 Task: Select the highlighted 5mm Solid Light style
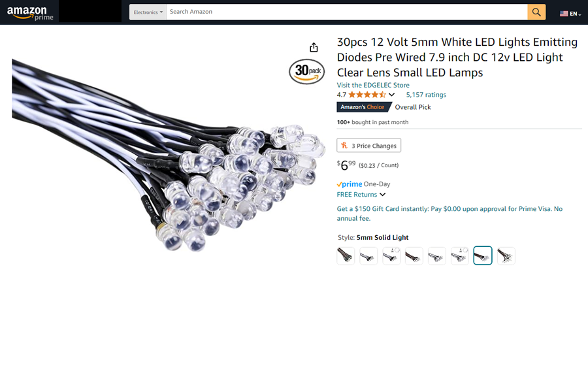click(483, 255)
